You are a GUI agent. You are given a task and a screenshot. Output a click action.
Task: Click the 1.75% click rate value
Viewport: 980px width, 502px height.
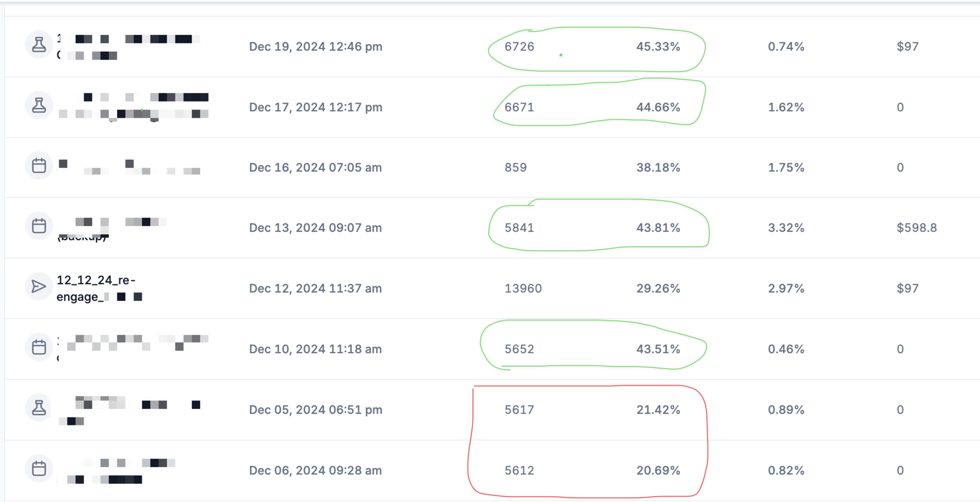pyautogui.click(x=786, y=167)
